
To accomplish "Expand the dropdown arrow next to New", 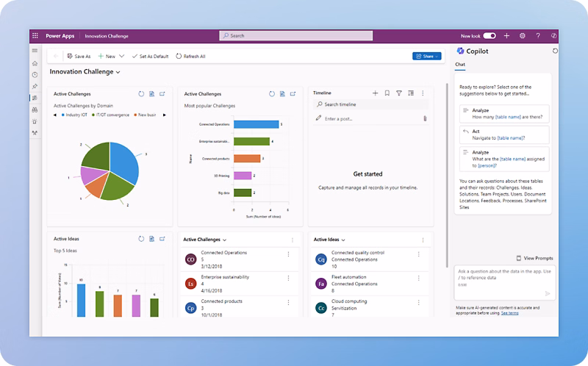I will [x=121, y=57].
